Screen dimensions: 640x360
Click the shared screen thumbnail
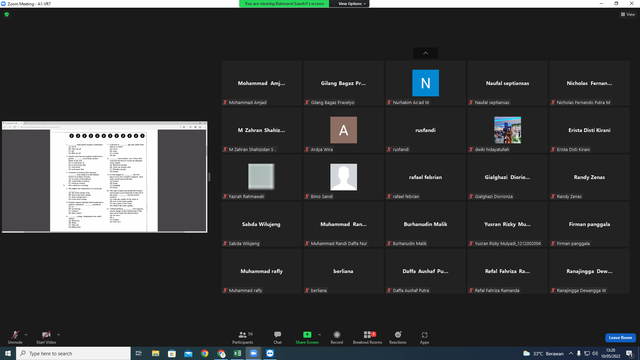click(104, 177)
